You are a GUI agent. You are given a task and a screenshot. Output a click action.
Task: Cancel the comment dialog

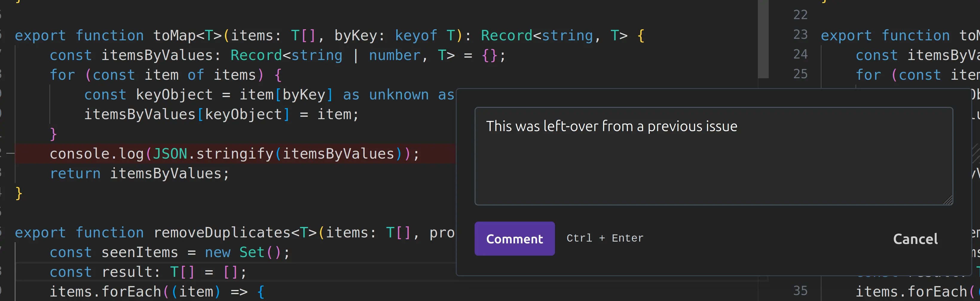click(x=915, y=239)
